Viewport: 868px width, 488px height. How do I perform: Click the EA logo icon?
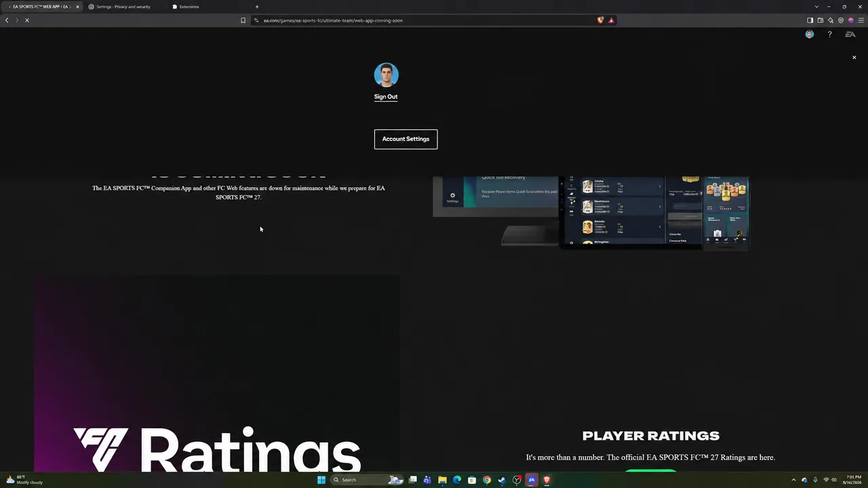point(850,35)
